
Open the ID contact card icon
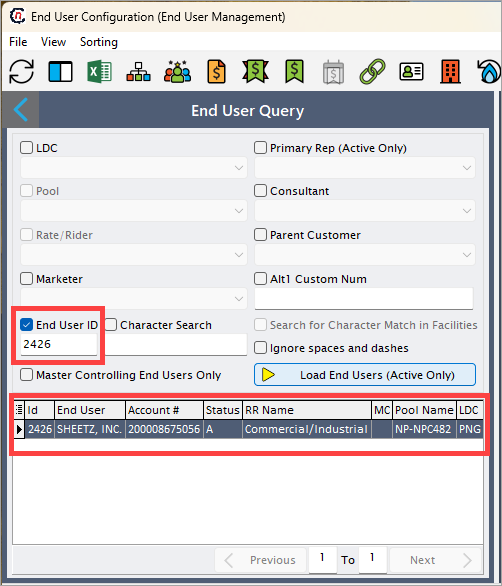click(x=411, y=71)
